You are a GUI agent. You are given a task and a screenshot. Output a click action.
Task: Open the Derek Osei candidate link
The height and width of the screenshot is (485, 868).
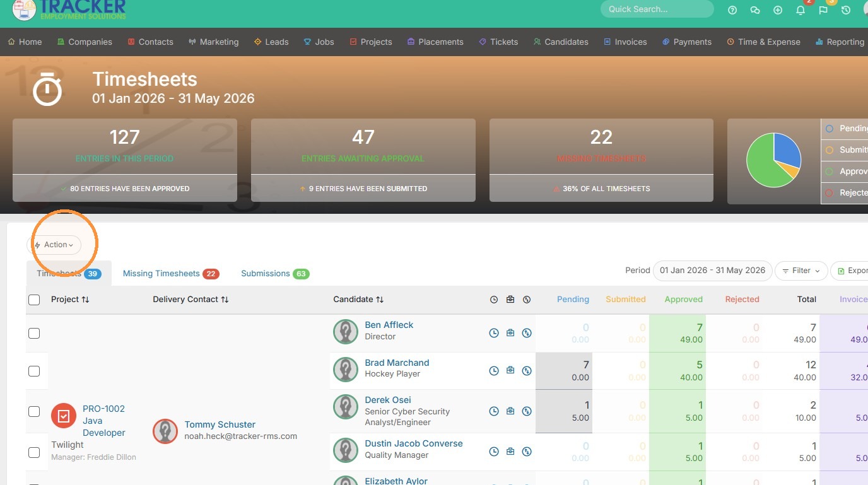tap(388, 400)
